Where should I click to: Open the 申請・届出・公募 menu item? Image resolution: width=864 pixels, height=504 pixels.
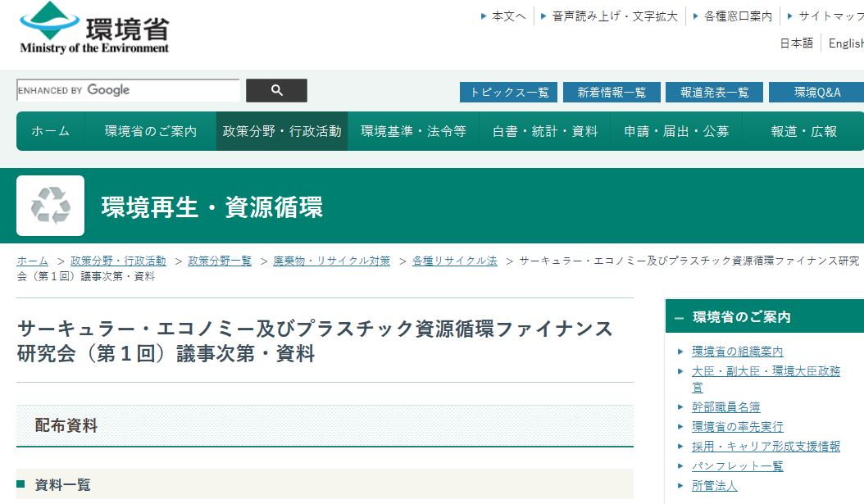click(676, 131)
